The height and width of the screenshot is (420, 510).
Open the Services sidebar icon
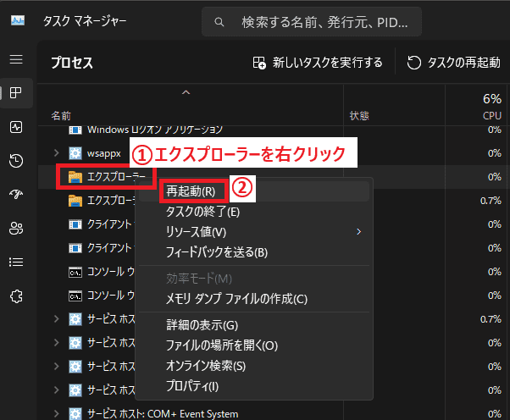tap(16, 296)
